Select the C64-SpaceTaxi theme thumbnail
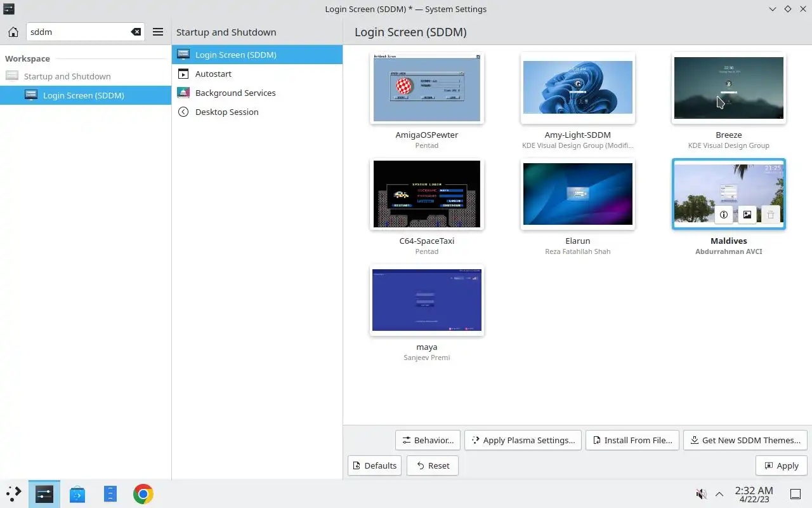 [427, 194]
